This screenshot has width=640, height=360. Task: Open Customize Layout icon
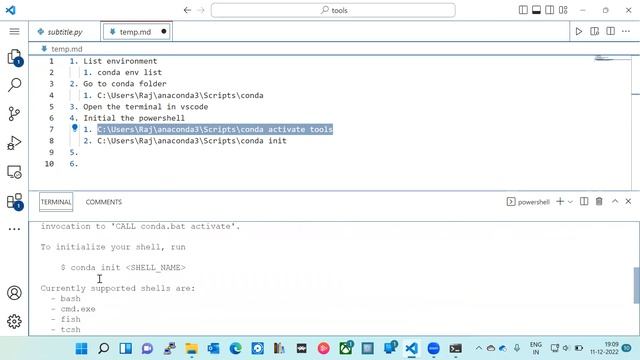(563, 10)
